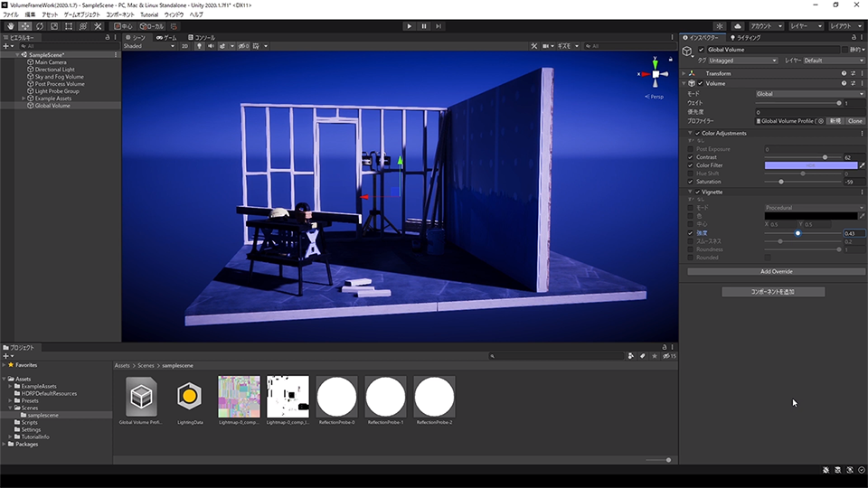Screen dimensions: 868x488
Task: Click the Color Filter color swatch
Action: 810,165
